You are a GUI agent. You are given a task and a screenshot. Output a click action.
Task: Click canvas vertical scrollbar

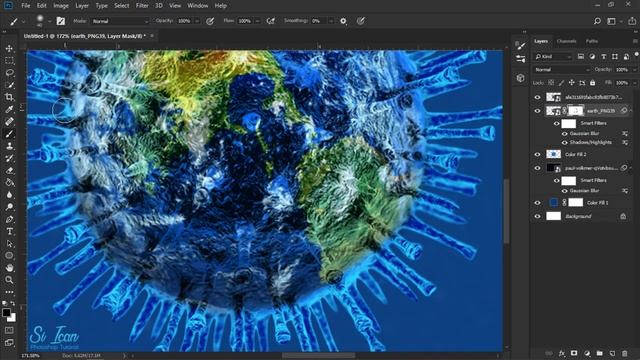click(507, 211)
